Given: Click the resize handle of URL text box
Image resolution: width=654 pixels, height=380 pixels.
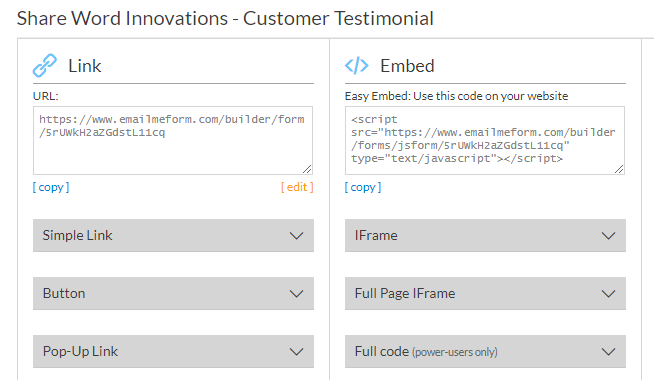Looking at the screenshot, I should 307,169.
